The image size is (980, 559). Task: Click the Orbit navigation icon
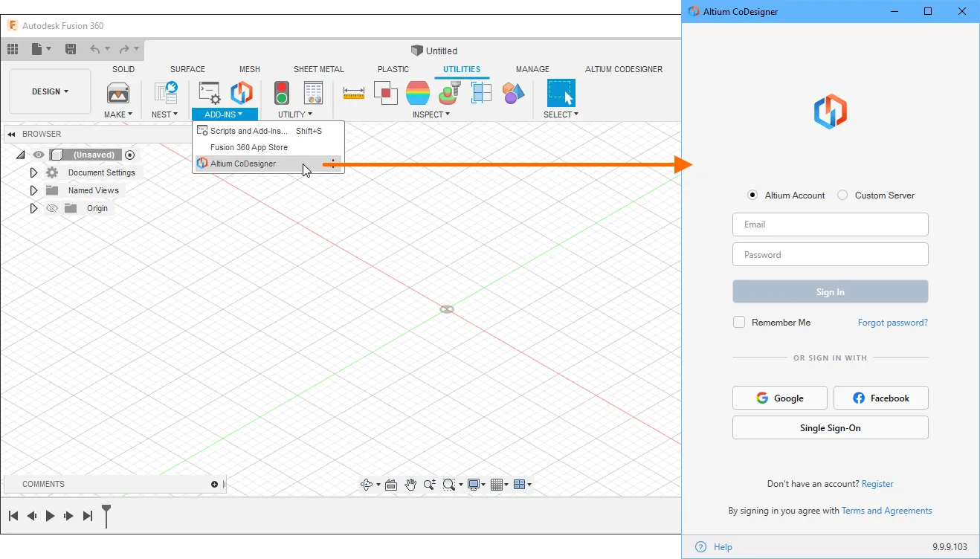pyautogui.click(x=367, y=485)
